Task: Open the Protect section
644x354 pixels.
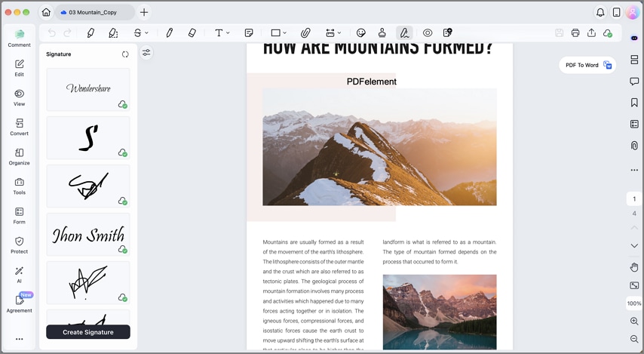Action: pos(20,245)
